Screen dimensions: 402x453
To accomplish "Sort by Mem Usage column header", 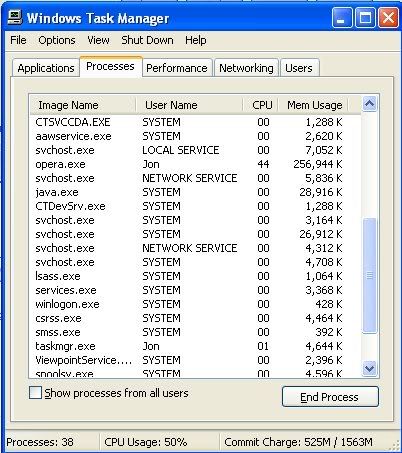I will click(x=313, y=105).
